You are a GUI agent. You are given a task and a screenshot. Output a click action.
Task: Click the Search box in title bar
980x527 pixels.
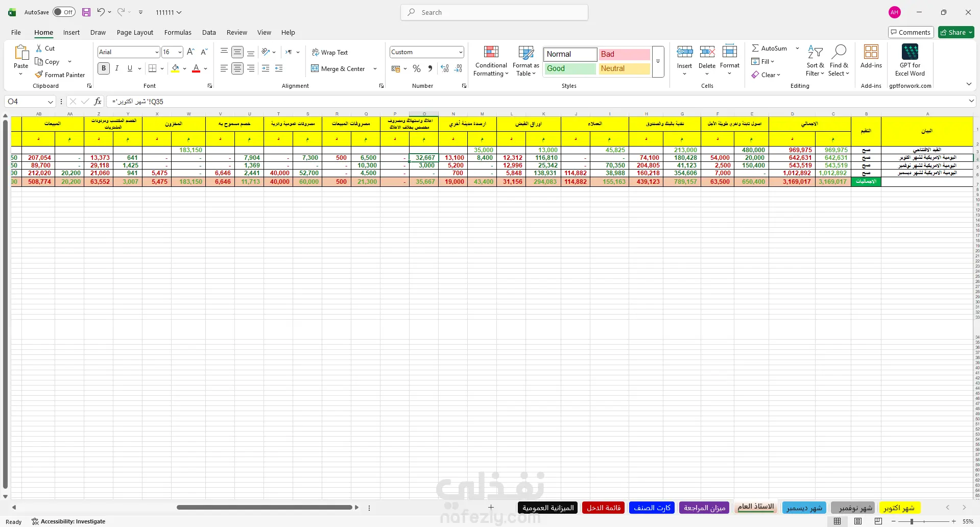tap(494, 12)
